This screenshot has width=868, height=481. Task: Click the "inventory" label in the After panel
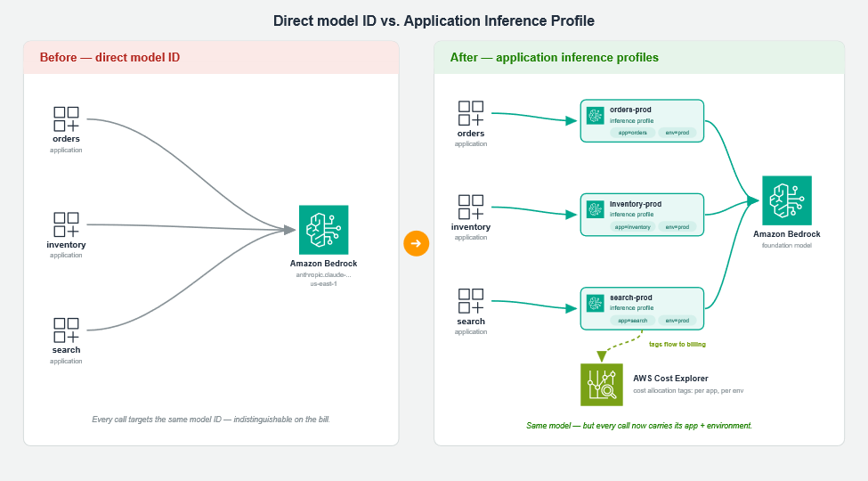471,227
